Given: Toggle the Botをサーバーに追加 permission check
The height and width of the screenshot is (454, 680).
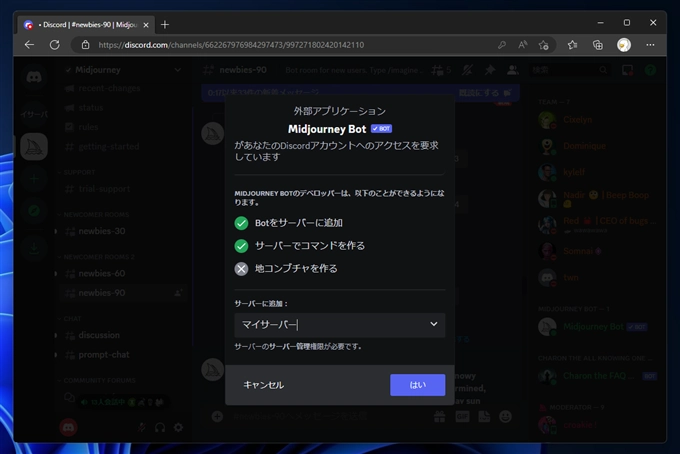Looking at the screenshot, I should tap(241, 223).
